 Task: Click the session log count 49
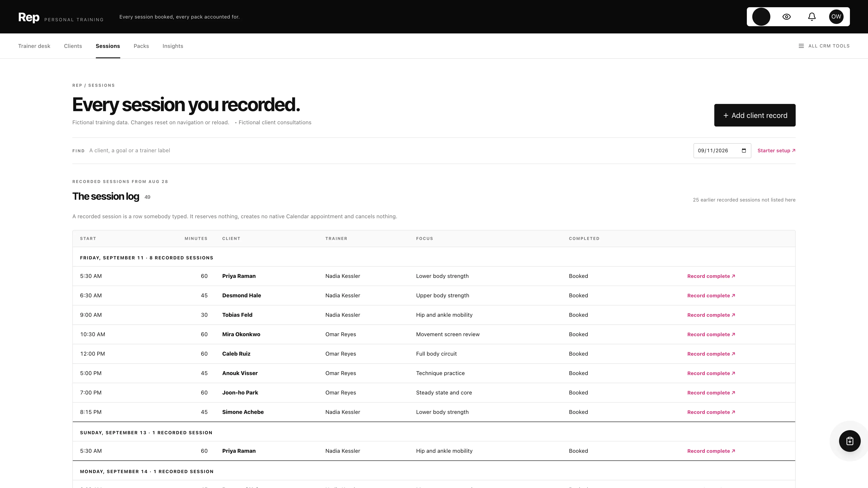[147, 197]
